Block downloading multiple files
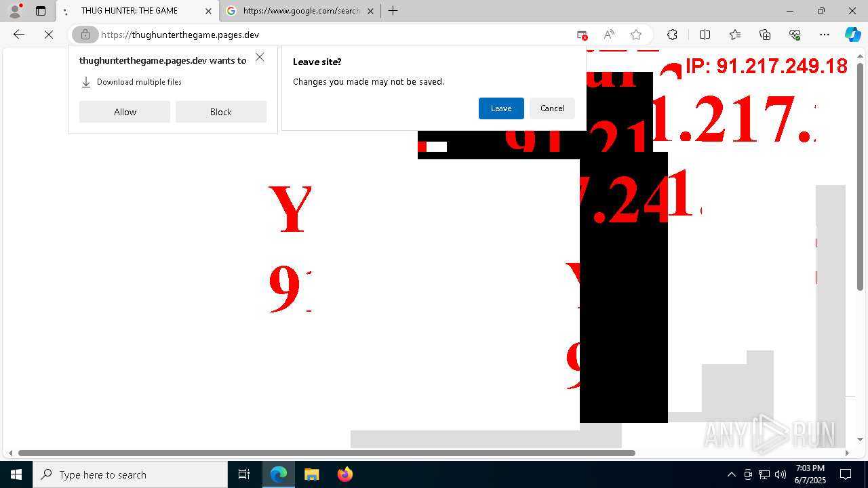Image resolution: width=868 pixels, height=488 pixels. 221,112
